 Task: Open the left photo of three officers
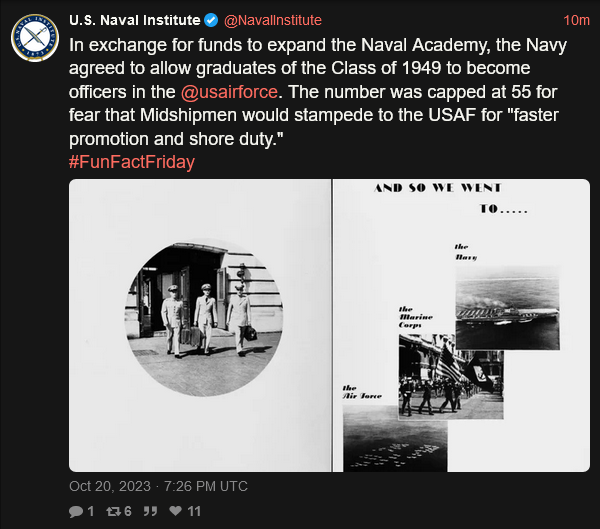[x=200, y=325]
